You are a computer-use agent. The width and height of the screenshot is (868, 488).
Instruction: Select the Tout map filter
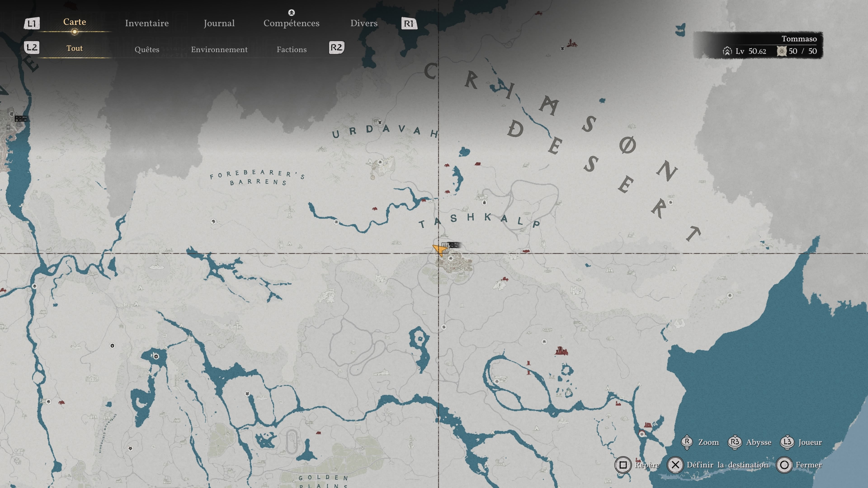74,48
